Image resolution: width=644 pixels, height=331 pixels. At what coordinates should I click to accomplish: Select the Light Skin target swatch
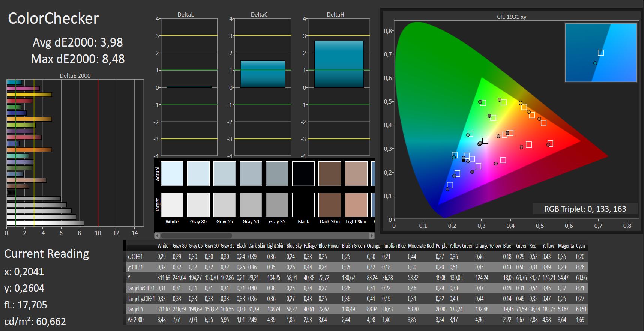[356, 205]
